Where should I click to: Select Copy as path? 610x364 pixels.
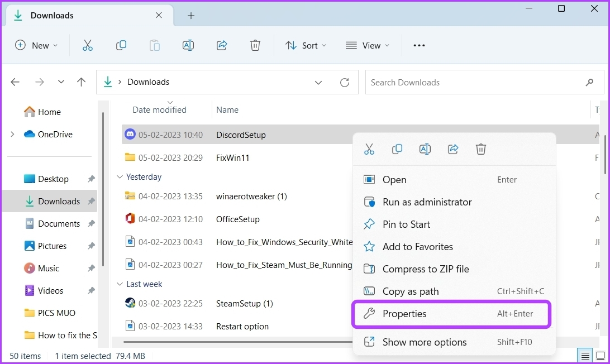click(x=454, y=291)
